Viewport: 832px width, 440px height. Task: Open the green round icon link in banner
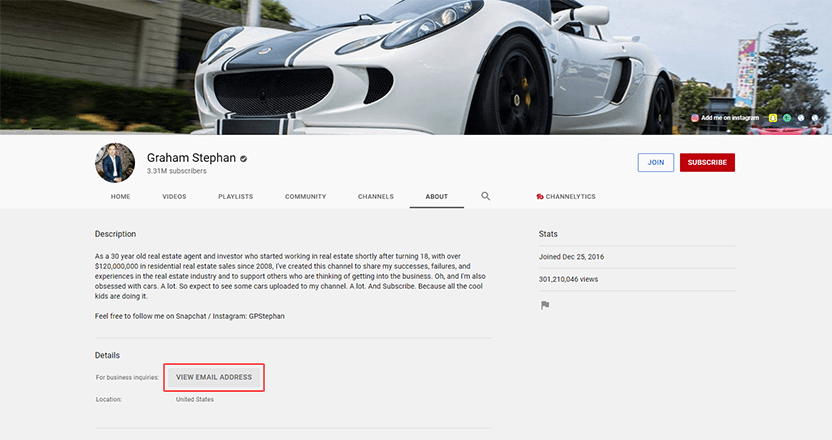click(x=787, y=118)
